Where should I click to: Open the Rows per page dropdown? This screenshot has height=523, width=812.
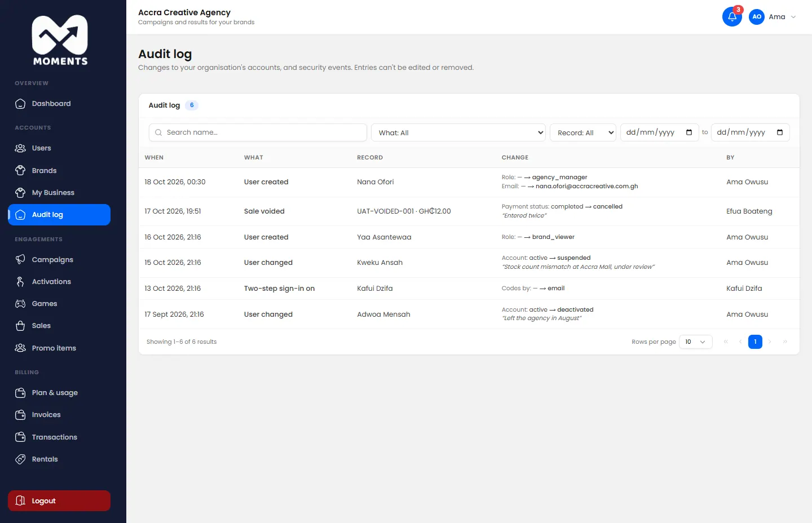coord(696,342)
